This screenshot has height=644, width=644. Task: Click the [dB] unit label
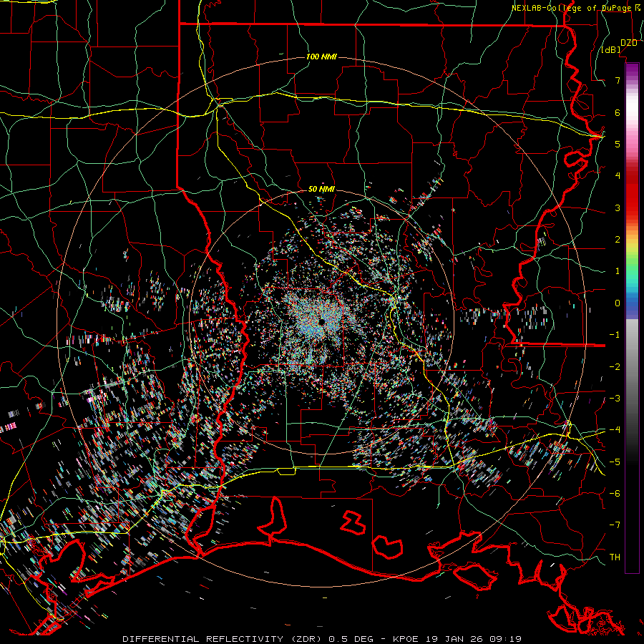tap(611, 49)
